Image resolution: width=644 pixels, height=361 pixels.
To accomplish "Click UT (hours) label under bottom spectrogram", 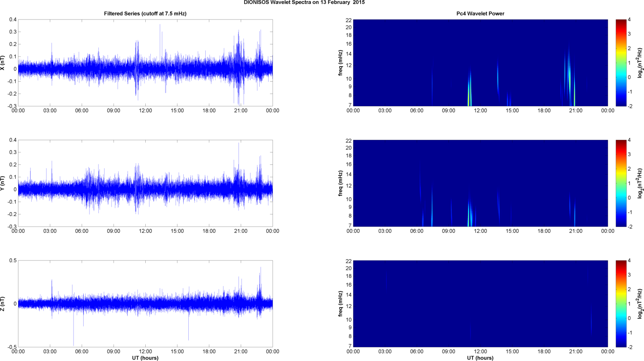I will pyautogui.click(x=480, y=358).
